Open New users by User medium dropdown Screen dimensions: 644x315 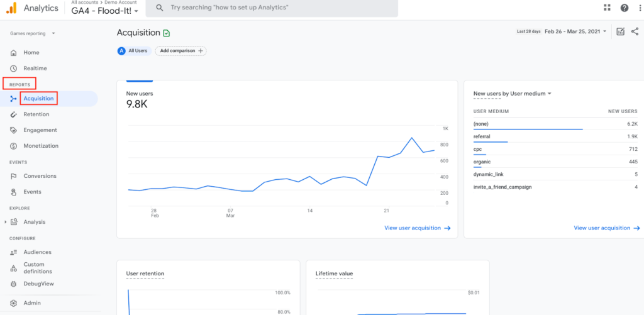(x=513, y=94)
